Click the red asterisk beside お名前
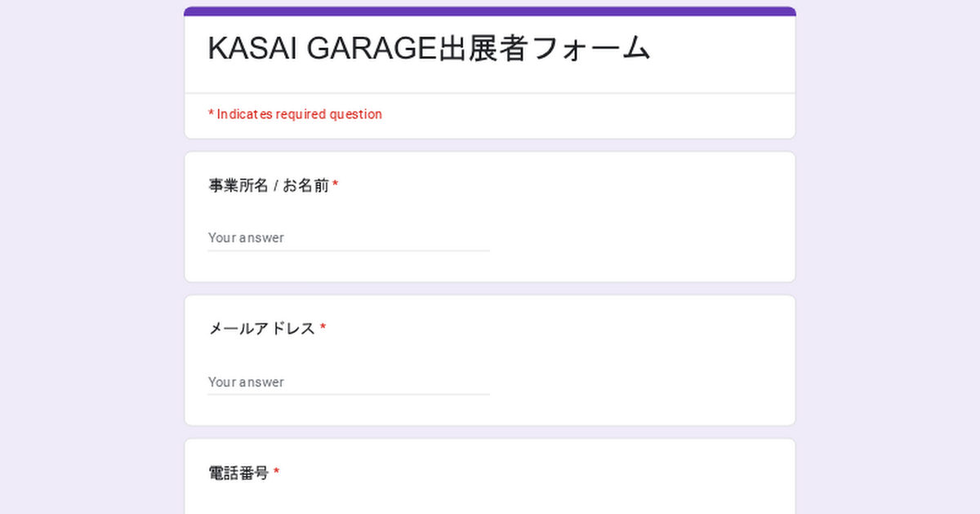 pos(336,186)
